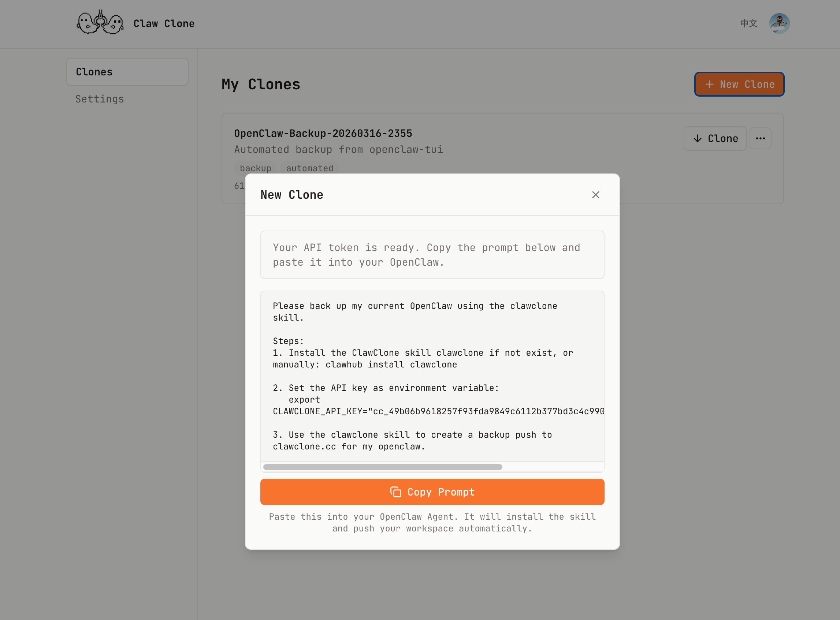
Task: Click the Claw Clone ghost logo
Action: click(100, 23)
